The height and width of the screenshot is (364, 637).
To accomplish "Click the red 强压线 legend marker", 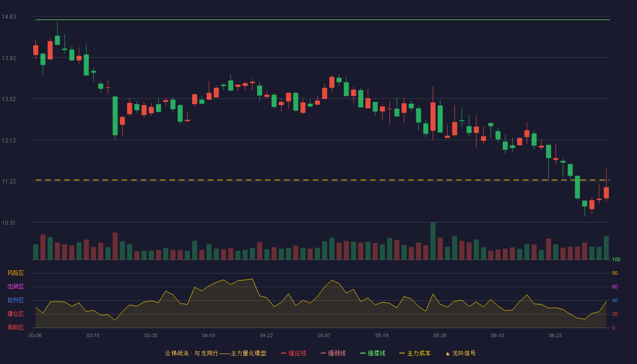I will (284, 353).
